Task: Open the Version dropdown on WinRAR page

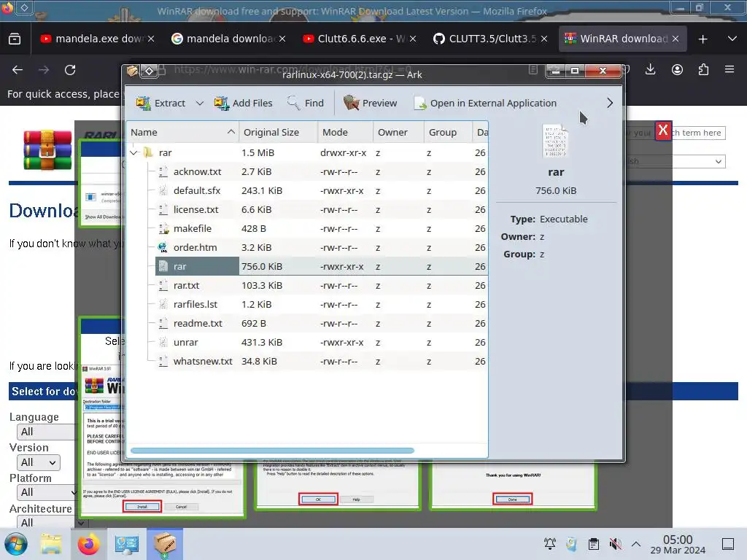Action: 38,462
